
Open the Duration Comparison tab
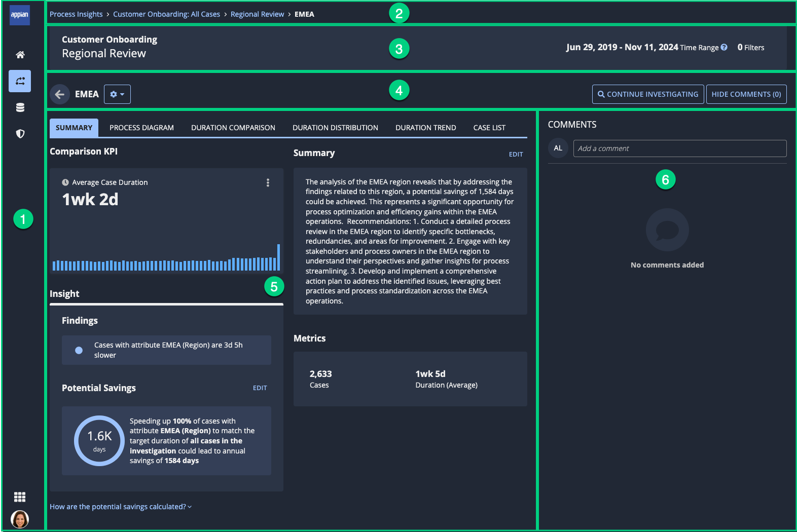(233, 128)
